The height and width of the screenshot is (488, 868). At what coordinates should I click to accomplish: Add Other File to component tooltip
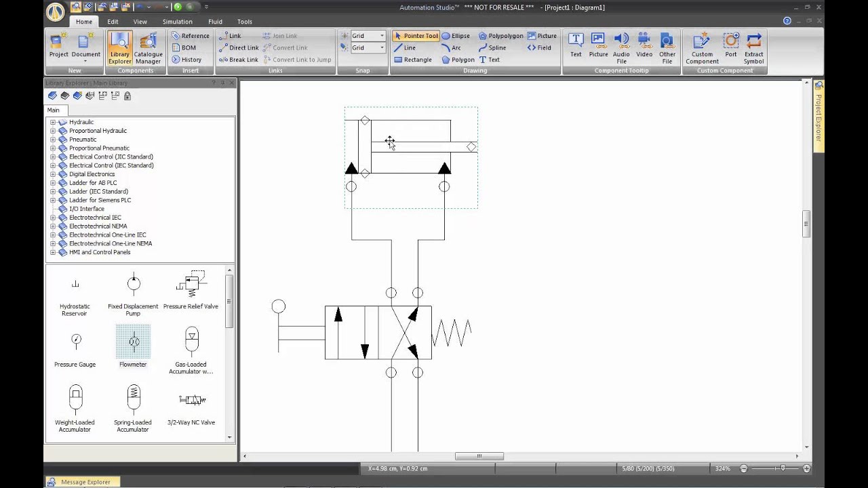(x=667, y=47)
